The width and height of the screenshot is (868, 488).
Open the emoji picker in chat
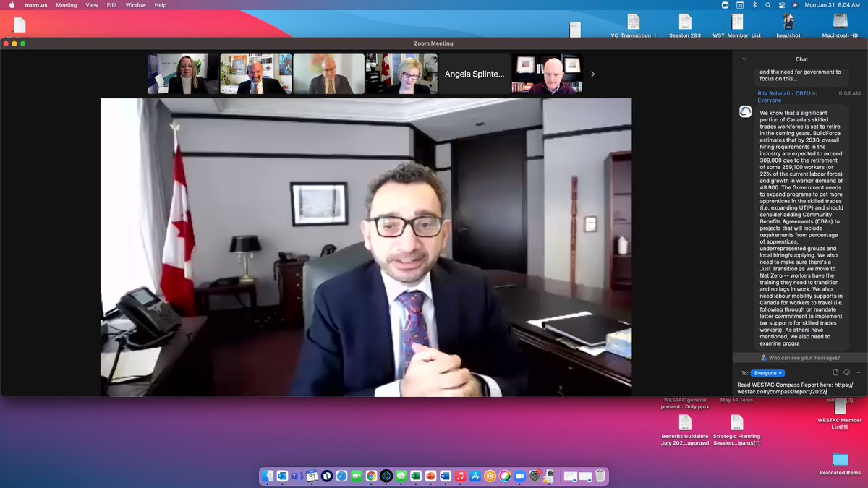click(x=846, y=373)
